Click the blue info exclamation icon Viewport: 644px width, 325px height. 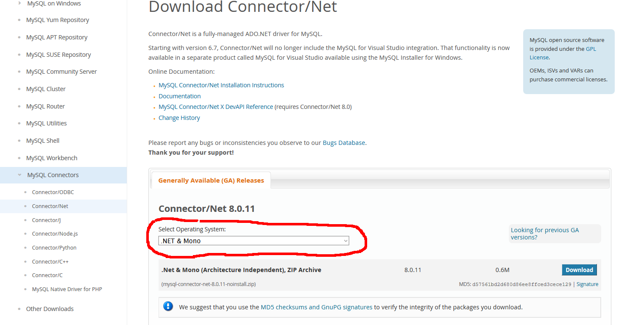(168, 306)
